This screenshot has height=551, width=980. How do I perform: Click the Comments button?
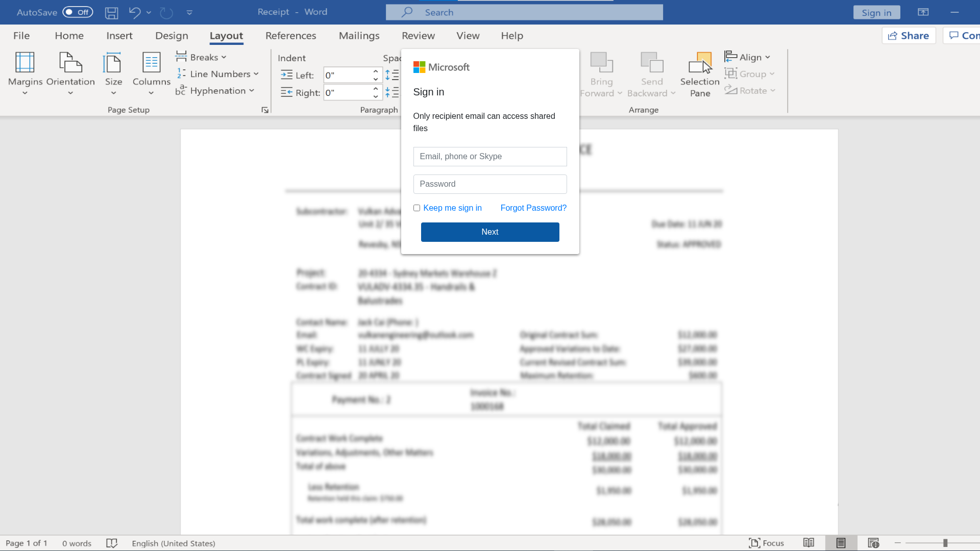[x=962, y=36]
